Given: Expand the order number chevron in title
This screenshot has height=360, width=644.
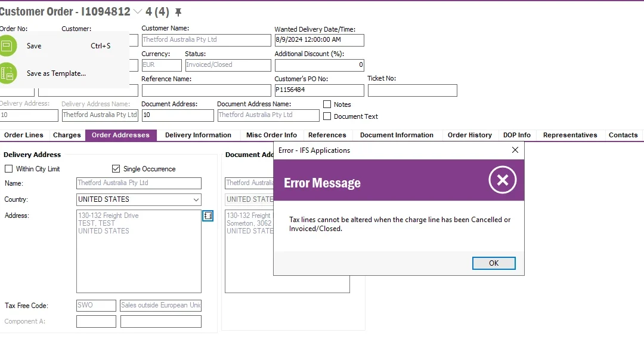Looking at the screenshot, I should click(x=138, y=11).
